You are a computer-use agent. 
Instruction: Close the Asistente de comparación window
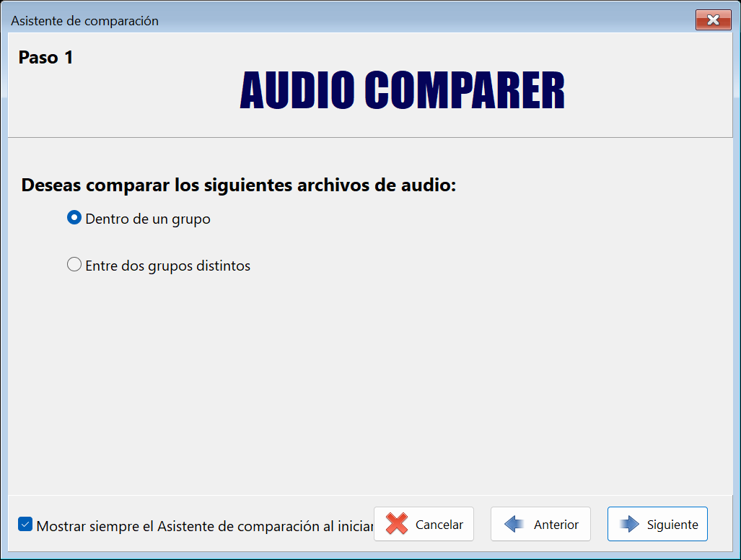713,20
